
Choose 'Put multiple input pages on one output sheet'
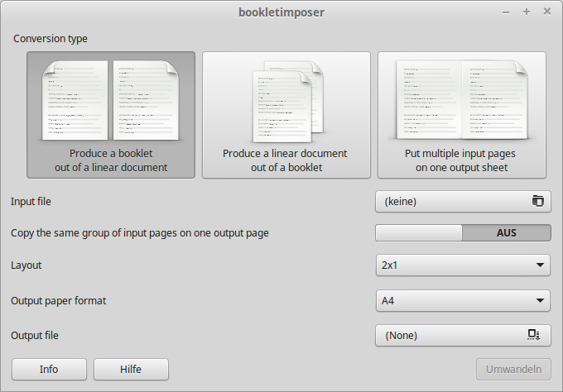(462, 160)
